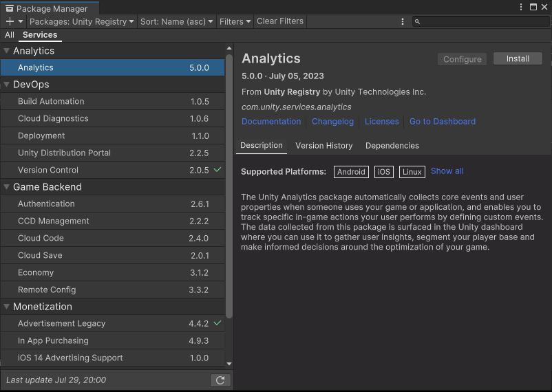This screenshot has height=392, width=552.
Task: Collapse the Monetization category
Action: tap(6, 307)
